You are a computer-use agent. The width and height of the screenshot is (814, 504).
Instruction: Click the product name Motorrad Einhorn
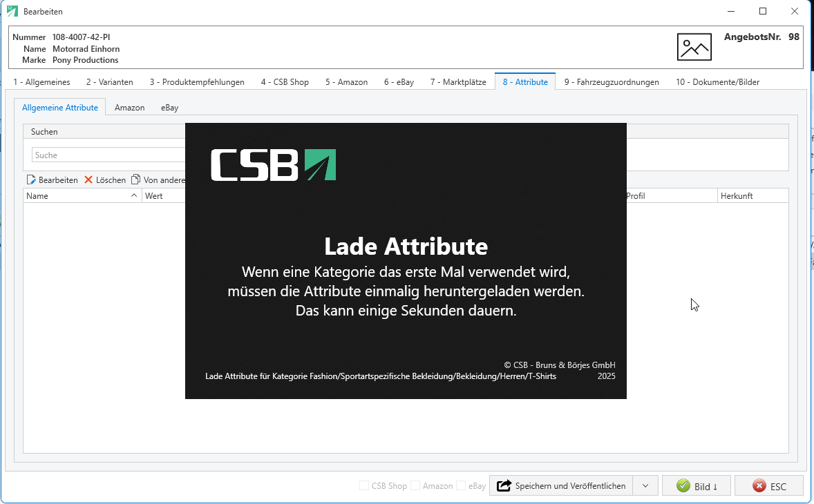tap(86, 49)
